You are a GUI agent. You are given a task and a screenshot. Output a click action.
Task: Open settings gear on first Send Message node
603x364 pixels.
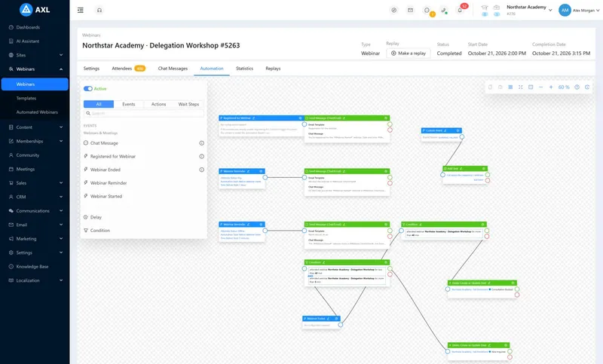(386, 118)
